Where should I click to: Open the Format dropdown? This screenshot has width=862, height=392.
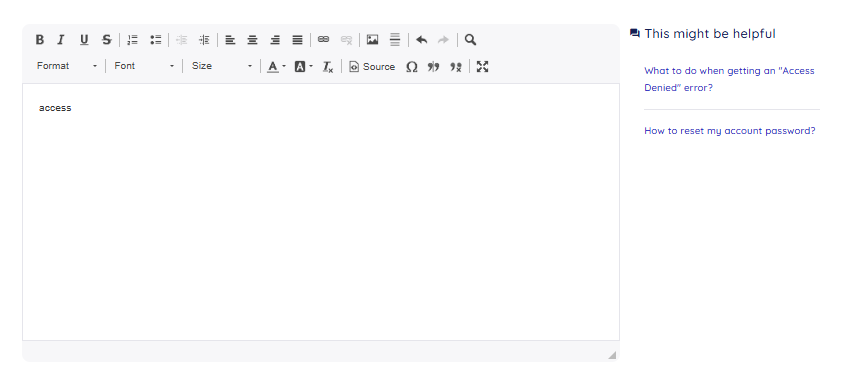[x=67, y=66]
